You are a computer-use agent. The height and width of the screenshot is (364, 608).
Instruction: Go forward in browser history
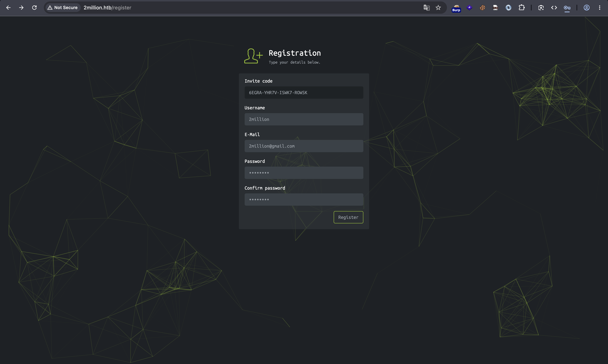point(21,8)
